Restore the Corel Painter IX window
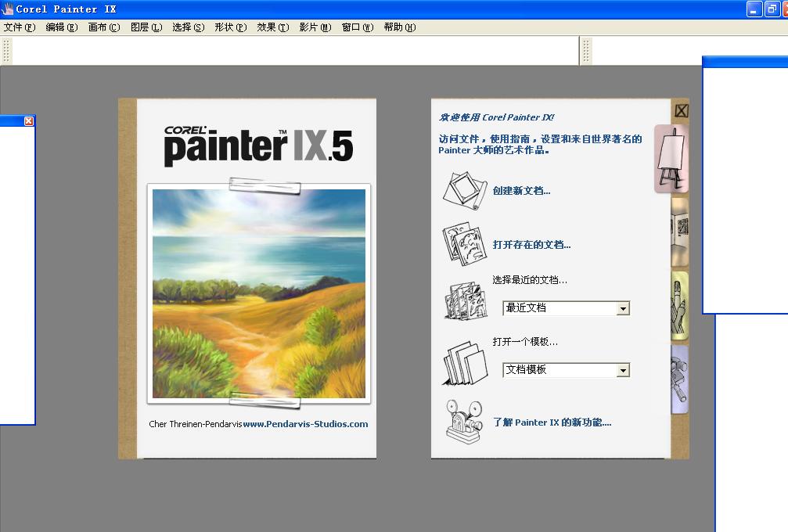 pos(772,9)
